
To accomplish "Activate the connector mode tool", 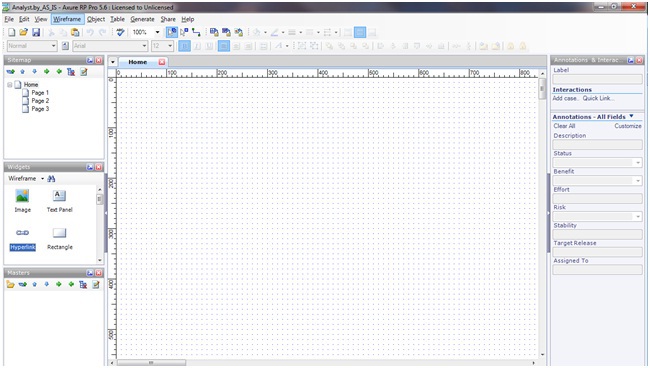I will coord(196,32).
